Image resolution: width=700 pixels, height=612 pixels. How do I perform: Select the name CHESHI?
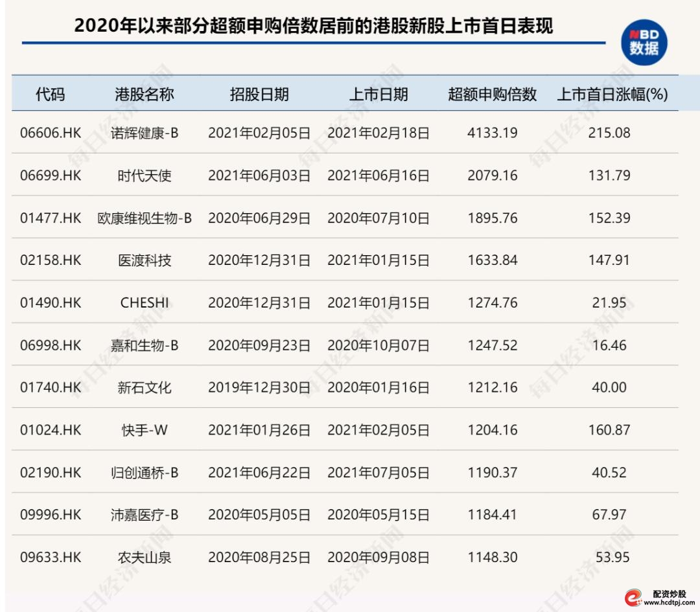144,303
